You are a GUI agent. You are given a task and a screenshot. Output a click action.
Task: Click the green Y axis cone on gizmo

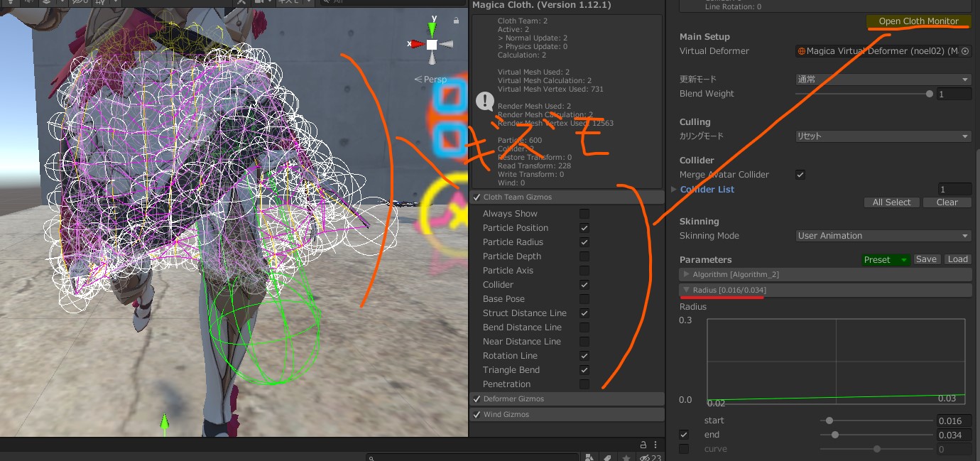tap(432, 29)
